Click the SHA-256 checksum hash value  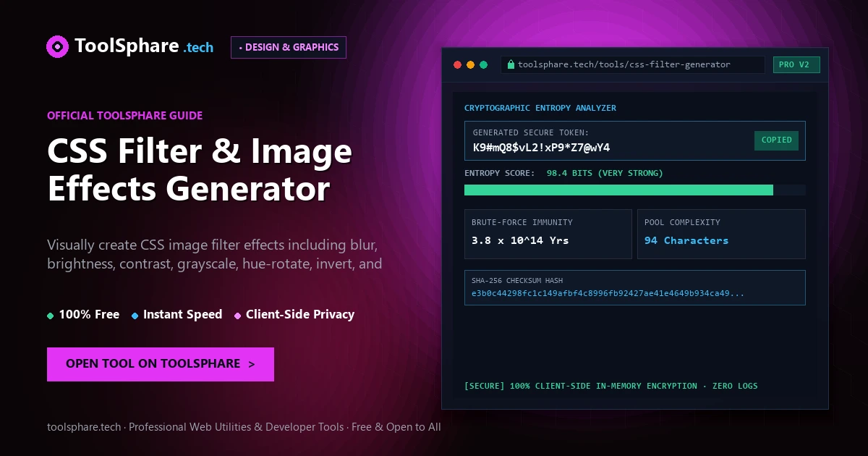tap(608, 294)
